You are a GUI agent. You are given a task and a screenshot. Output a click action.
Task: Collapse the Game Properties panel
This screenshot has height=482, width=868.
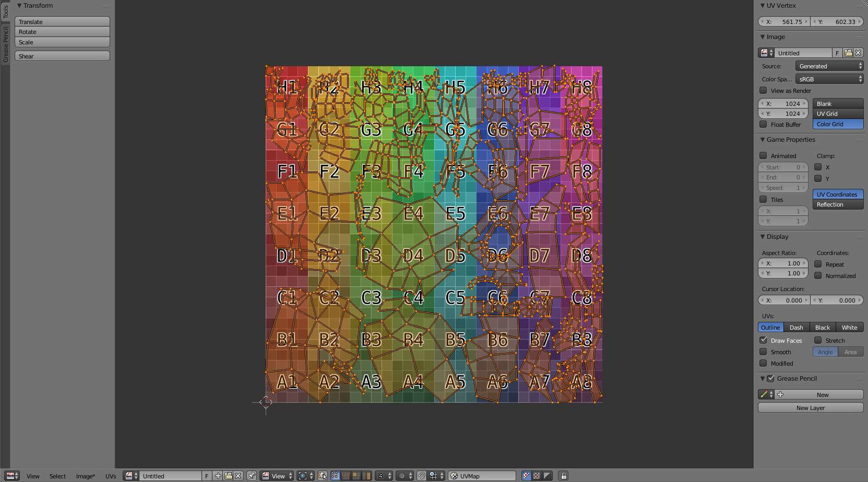(763, 140)
